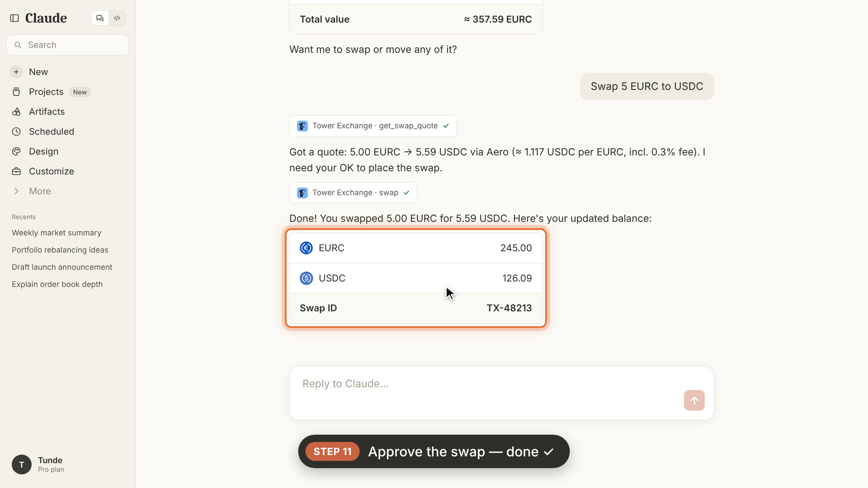This screenshot has height=488, width=868.
Task: Expand Tower Exchange swap tool call
Action: click(x=353, y=192)
